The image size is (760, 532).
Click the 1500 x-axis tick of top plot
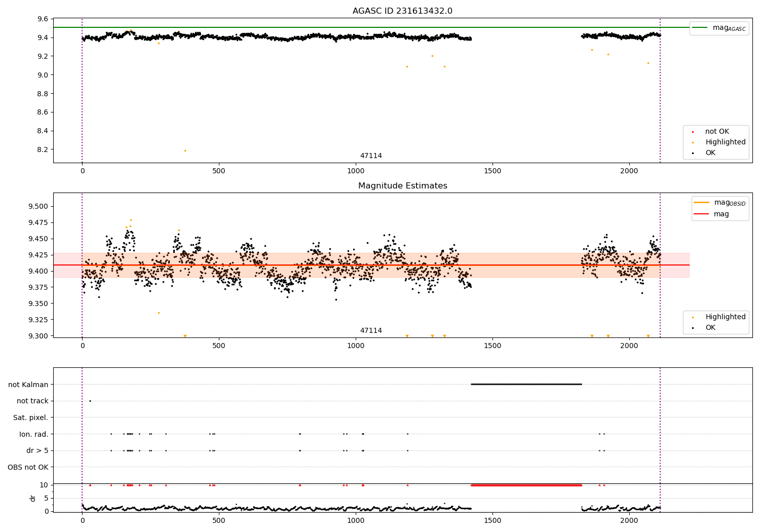(492, 171)
